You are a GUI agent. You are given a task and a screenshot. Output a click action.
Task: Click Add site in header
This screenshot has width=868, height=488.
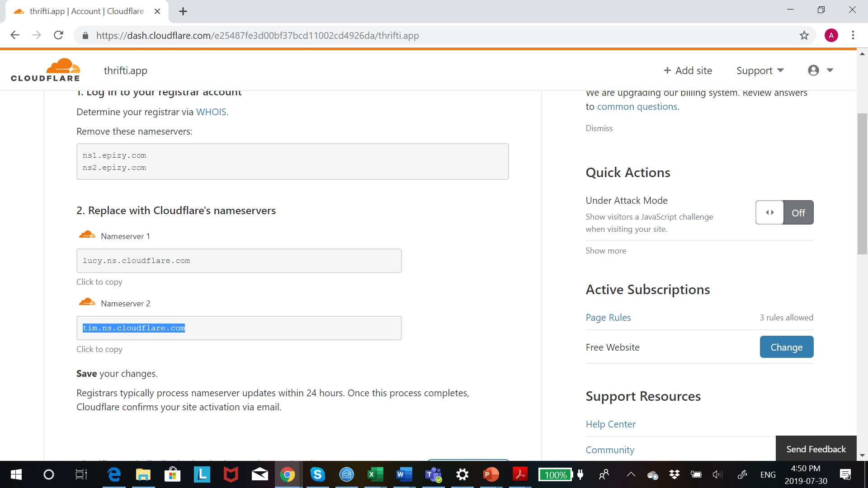[x=688, y=70]
